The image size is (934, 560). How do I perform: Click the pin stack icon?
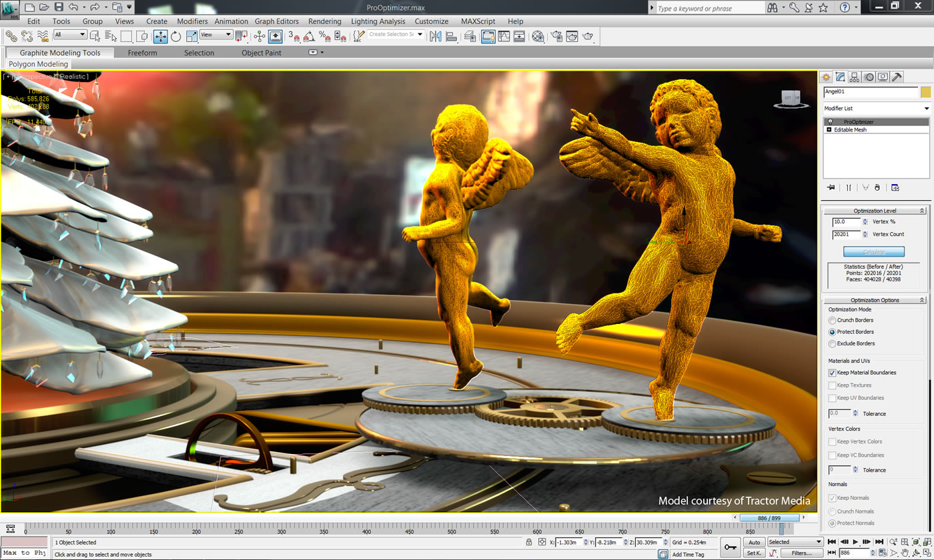[x=831, y=187]
